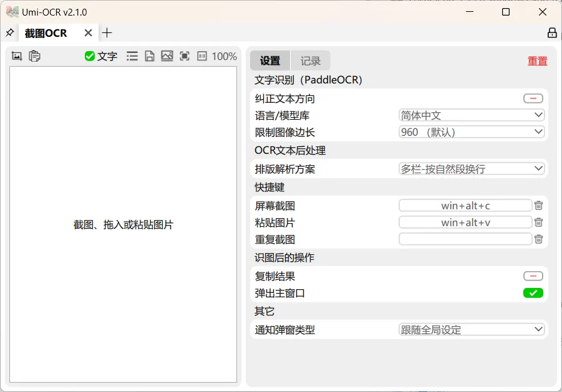Click the lock icon at top right
This screenshot has height=392, width=562.
(552, 33)
